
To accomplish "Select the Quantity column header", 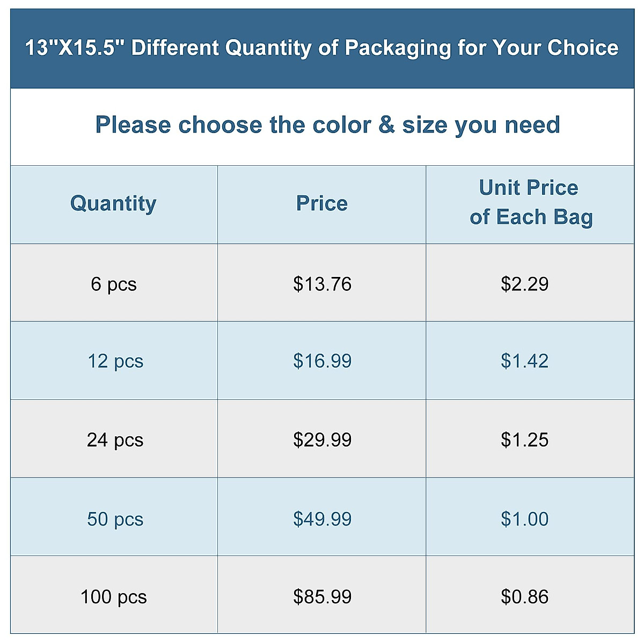I will tap(113, 204).
